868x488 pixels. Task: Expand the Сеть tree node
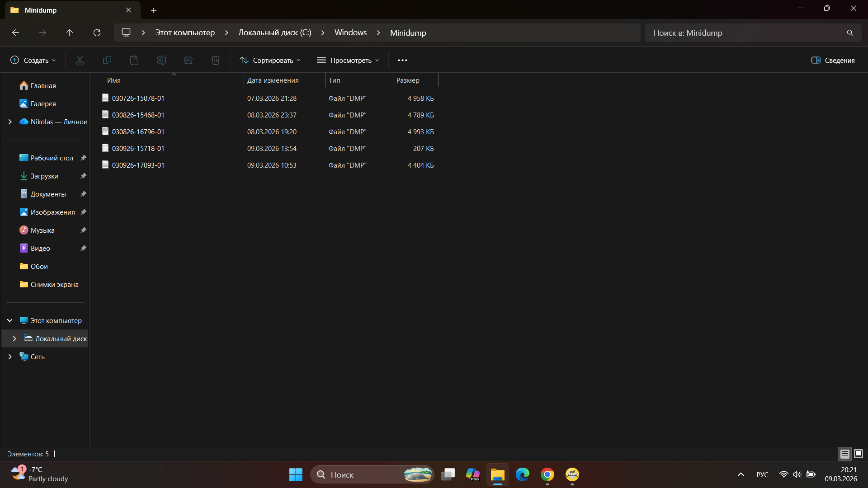tap(10, 357)
